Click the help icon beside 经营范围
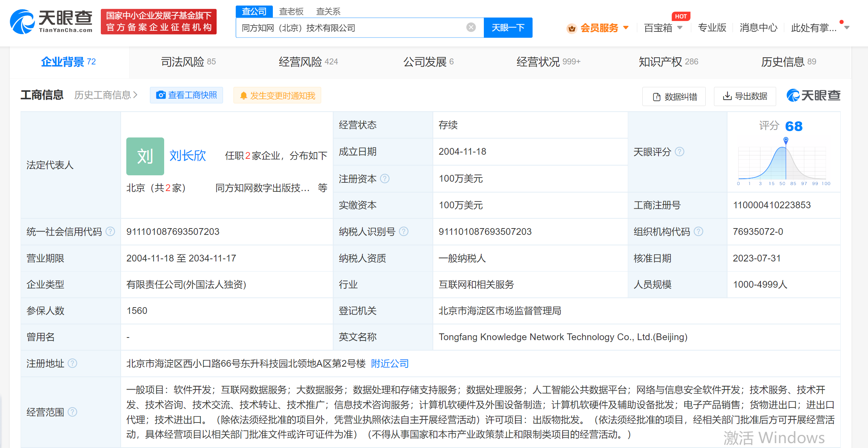 tap(72, 412)
